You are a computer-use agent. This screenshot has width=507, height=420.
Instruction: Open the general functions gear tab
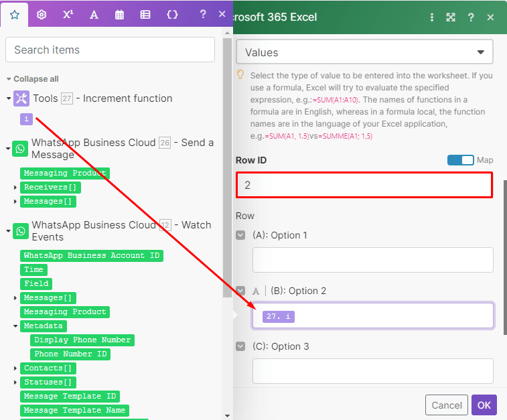click(42, 15)
